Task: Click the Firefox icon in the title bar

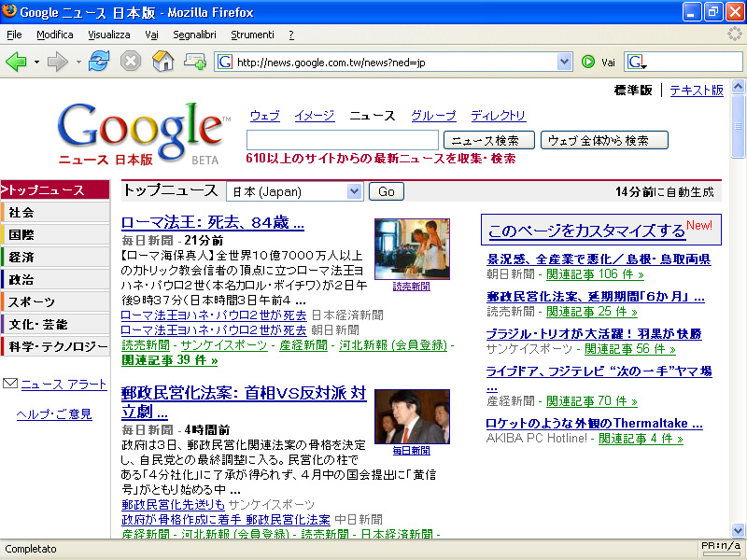Action: [x=9, y=11]
